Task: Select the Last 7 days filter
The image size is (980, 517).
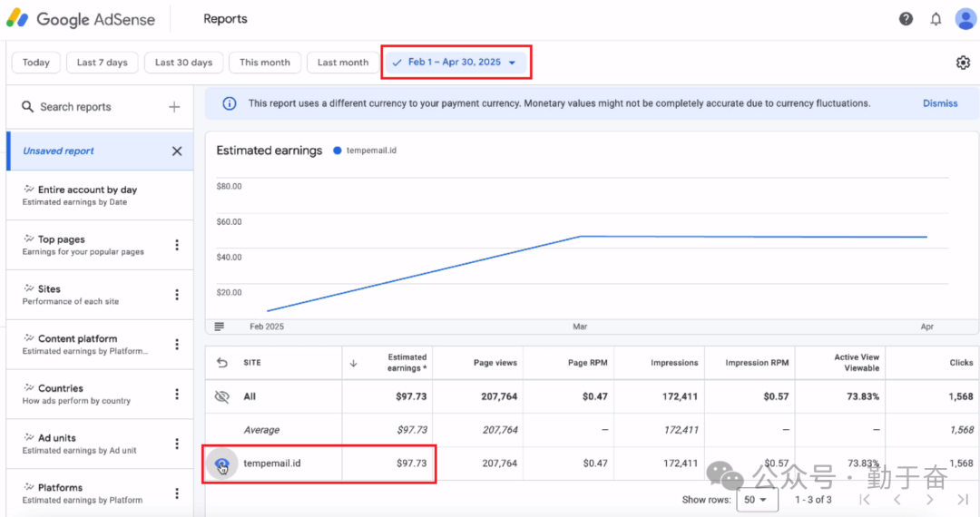Action: coord(102,63)
